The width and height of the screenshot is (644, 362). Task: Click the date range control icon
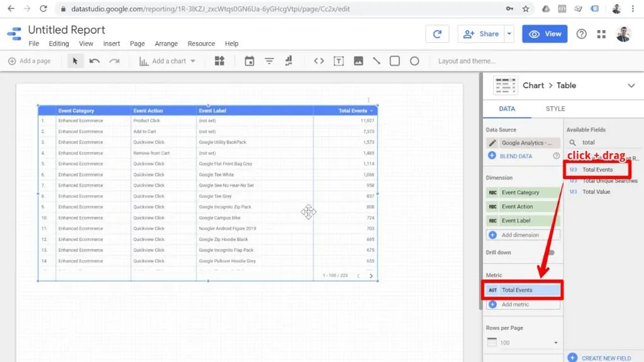click(249, 61)
